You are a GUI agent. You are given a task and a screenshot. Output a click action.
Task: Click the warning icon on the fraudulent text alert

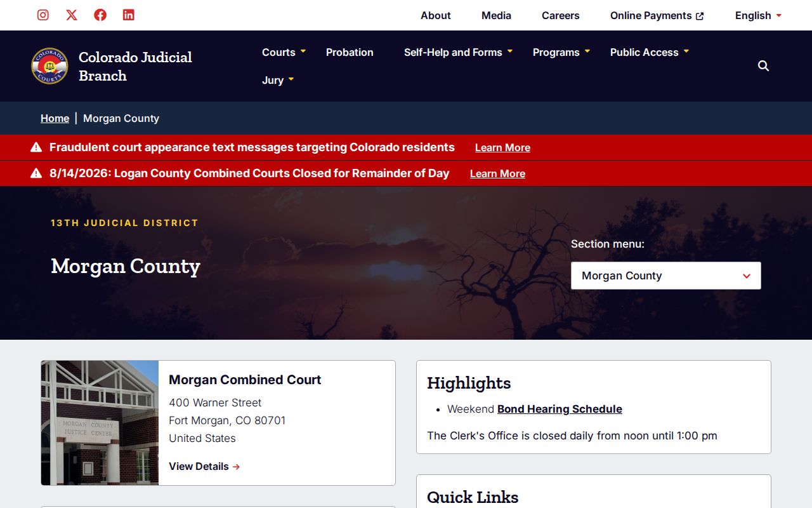click(36, 147)
